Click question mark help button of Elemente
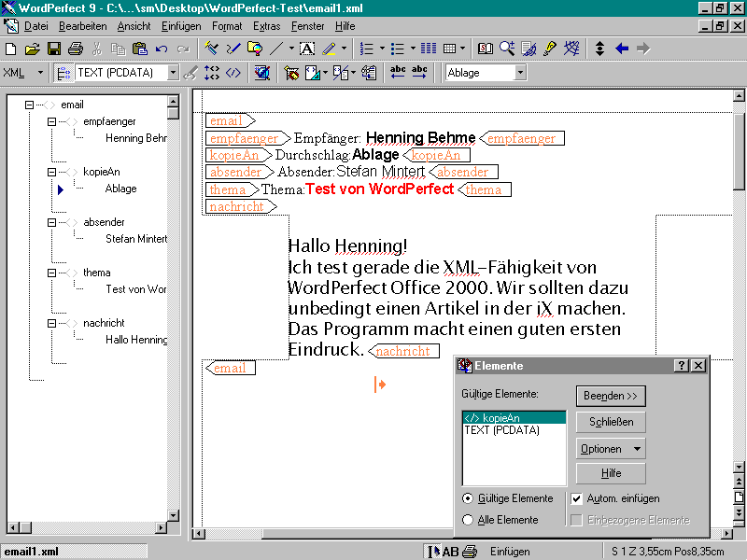This screenshot has width=747, height=560. pyautogui.click(x=682, y=366)
